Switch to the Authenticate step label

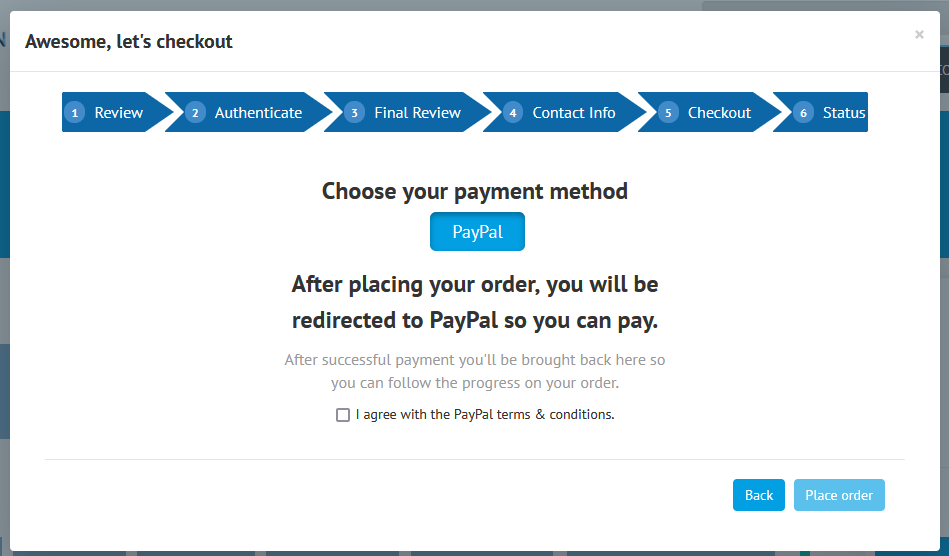tap(258, 113)
